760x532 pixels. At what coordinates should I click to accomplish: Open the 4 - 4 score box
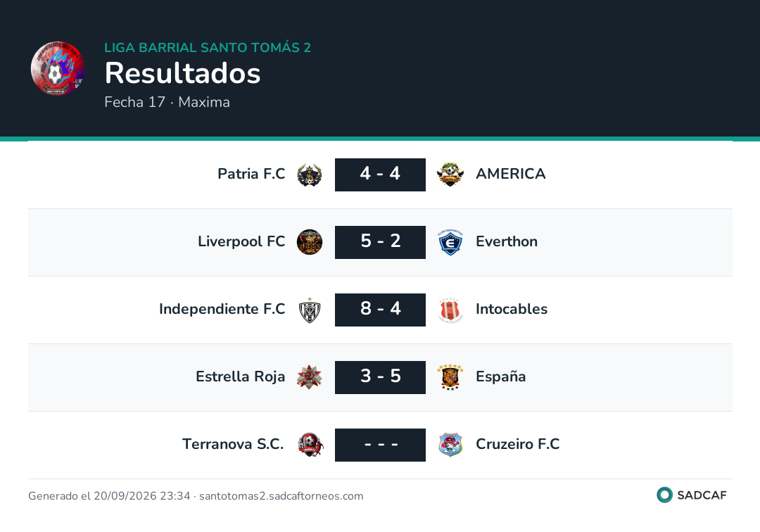[x=380, y=175]
